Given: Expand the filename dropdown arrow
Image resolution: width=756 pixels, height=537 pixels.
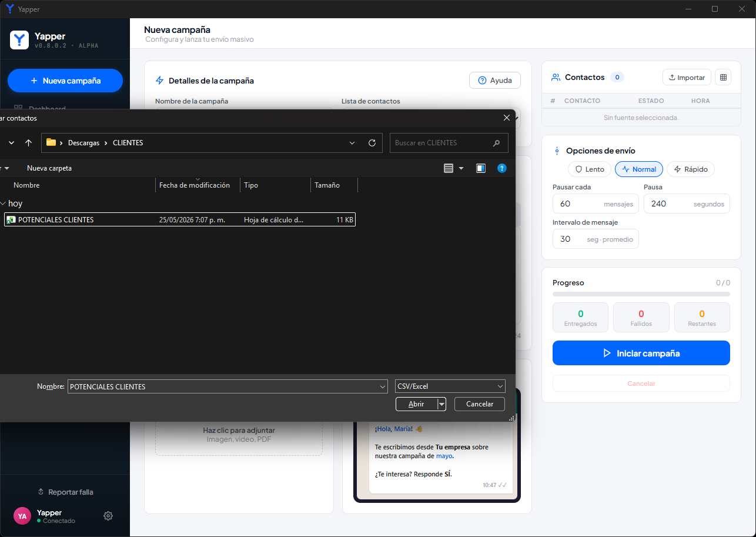Looking at the screenshot, I should coord(383,386).
